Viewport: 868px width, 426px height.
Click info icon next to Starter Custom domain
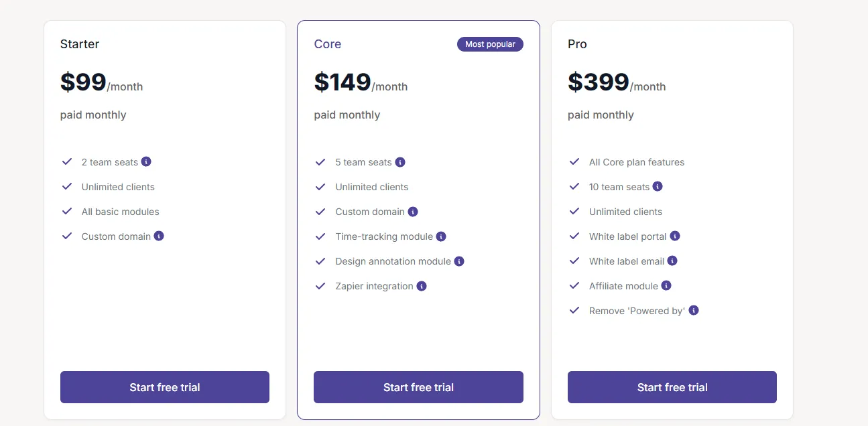coord(159,236)
